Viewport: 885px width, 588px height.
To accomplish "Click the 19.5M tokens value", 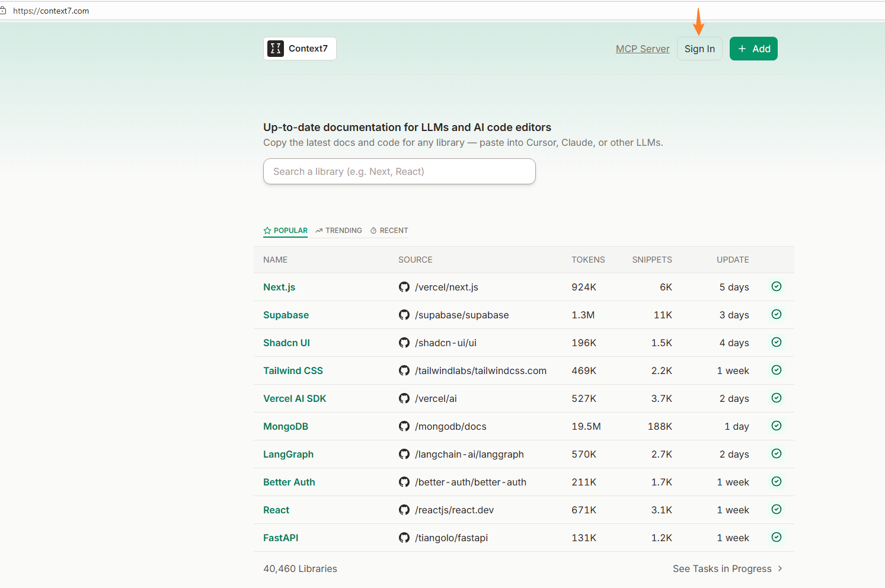I will click(x=586, y=426).
